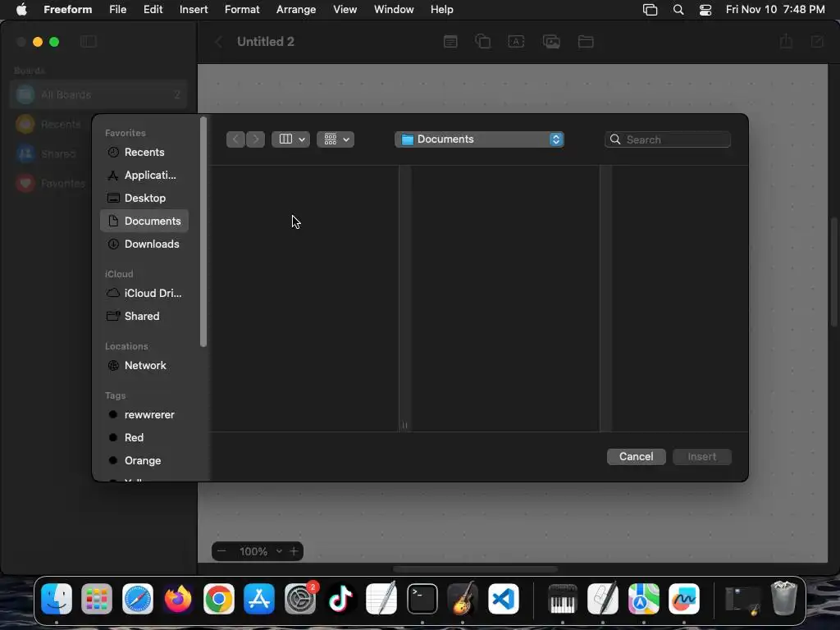
Task: Click the Search field in the dialog
Action: click(x=668, y=139)
